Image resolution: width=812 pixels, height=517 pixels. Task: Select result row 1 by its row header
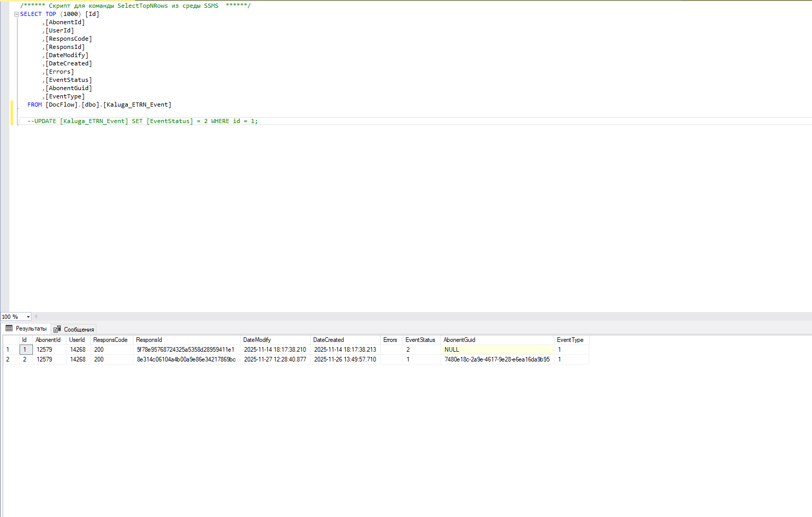coord(11,350)
